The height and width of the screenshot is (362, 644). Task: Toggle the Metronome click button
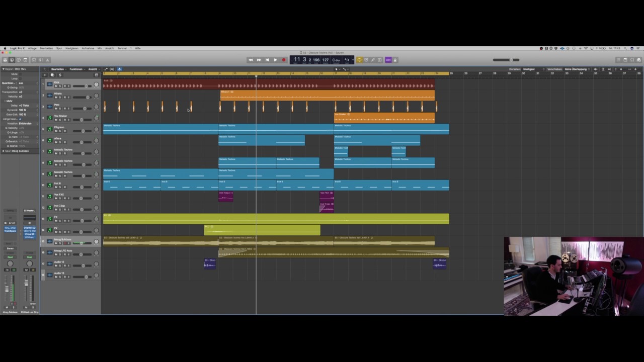[x=395, y=60]
